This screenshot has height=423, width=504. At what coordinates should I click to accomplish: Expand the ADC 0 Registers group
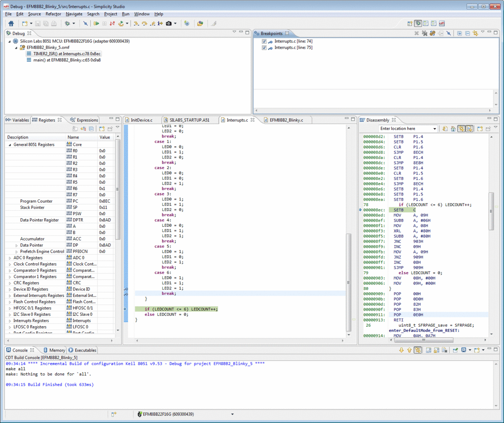pyautogui.click(x=10, y=258)
